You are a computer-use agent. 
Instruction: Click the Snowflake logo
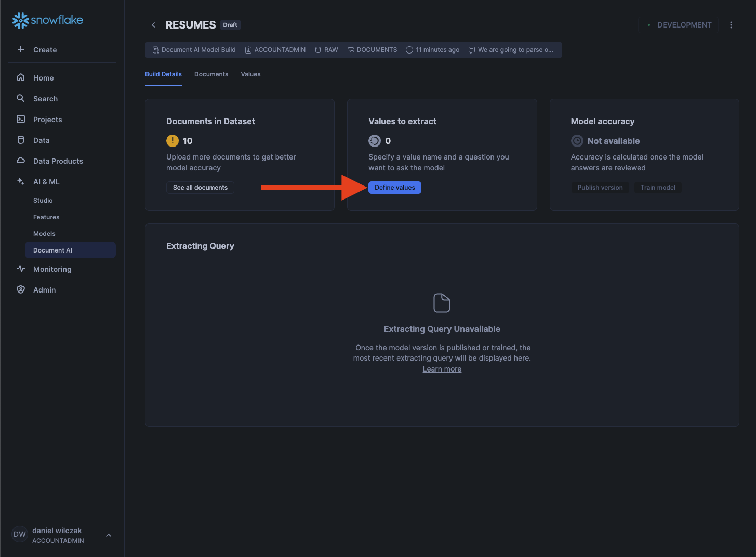coord(47,20)
